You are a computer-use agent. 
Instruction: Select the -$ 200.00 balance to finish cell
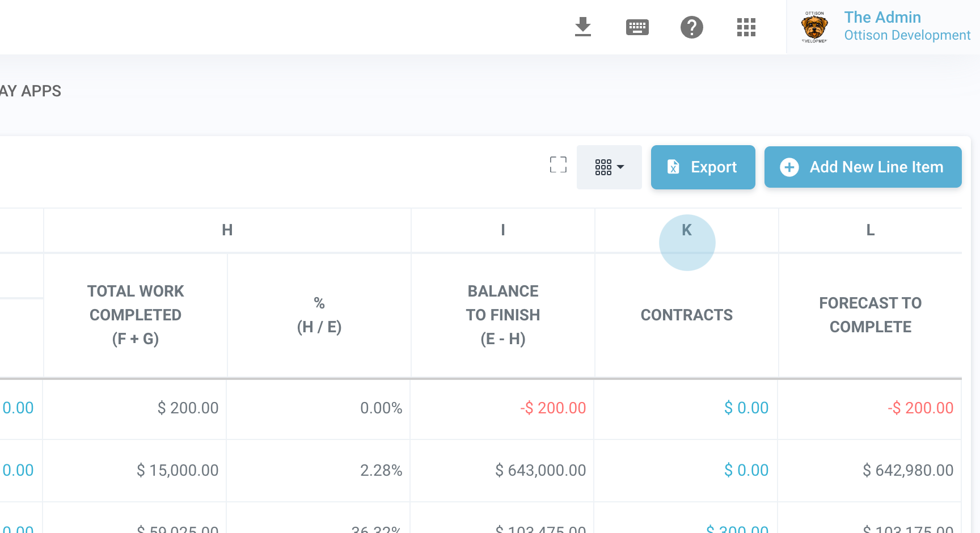[x=553, y=408]
